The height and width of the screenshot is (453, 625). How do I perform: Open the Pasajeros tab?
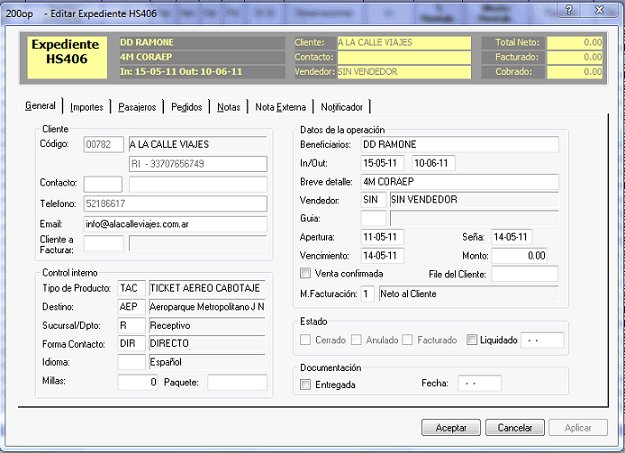(137, 107)
